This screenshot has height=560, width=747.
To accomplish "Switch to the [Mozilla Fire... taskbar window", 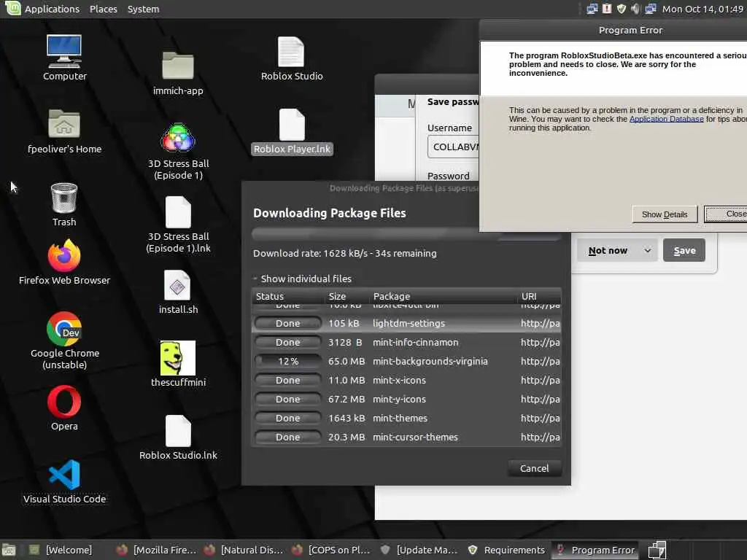I will 156,550.
